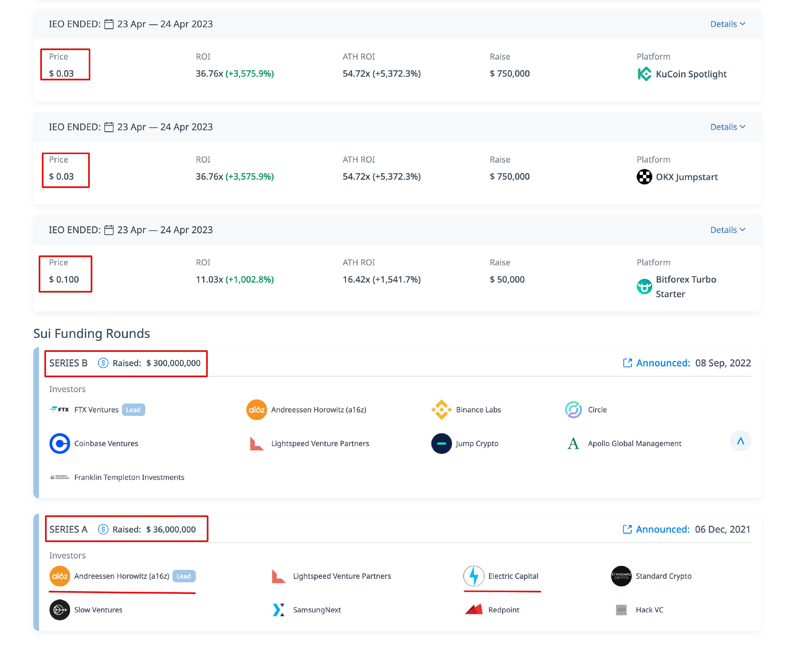Select the $ 36,000,000 raised amount
This screenshot has width=812, height=652.
pos(171,529)
